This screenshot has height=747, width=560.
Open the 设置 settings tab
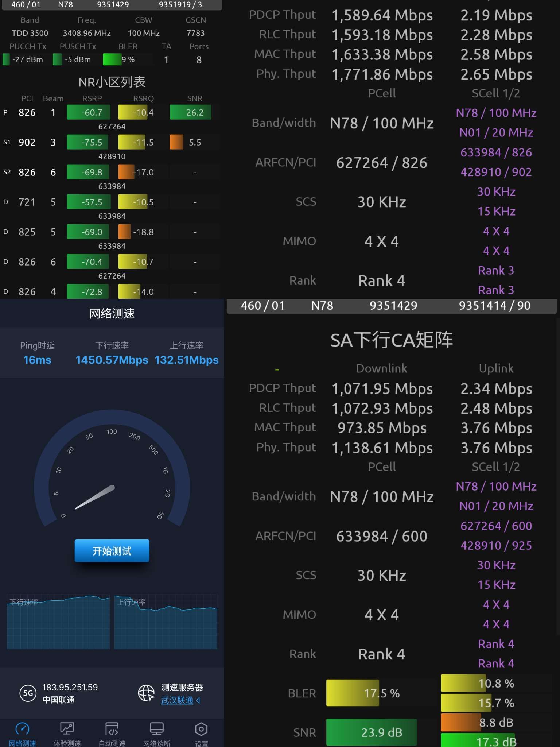201,734
